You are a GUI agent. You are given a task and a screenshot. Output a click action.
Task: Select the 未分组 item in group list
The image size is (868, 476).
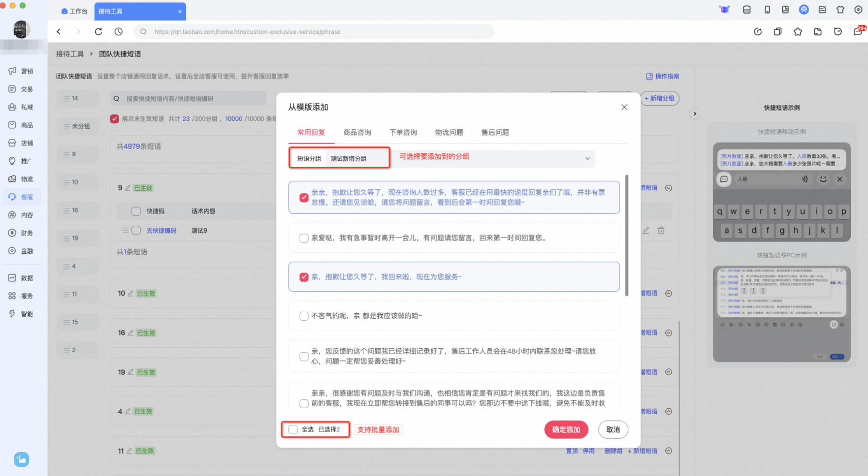pos(78,126)
